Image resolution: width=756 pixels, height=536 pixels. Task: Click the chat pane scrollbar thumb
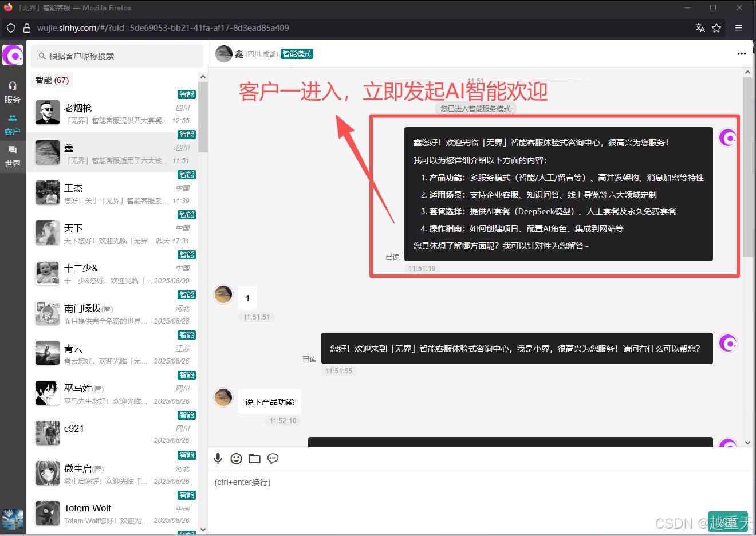(x=747, y=167)
